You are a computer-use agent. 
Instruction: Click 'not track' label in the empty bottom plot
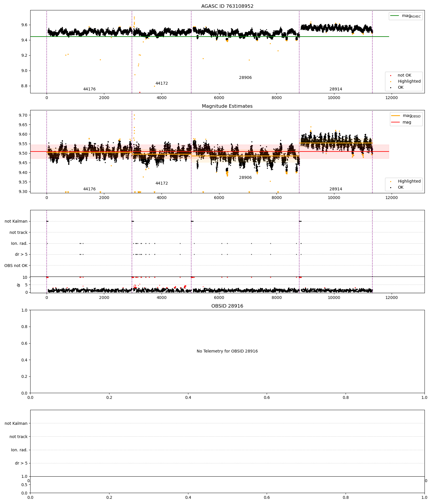18,437
